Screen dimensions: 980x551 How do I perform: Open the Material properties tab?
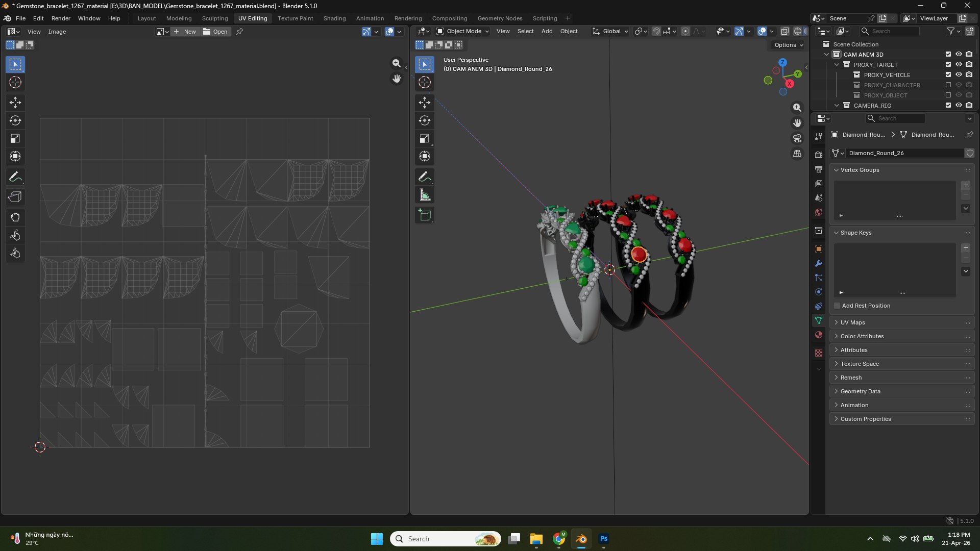click(x=819, y=335)
